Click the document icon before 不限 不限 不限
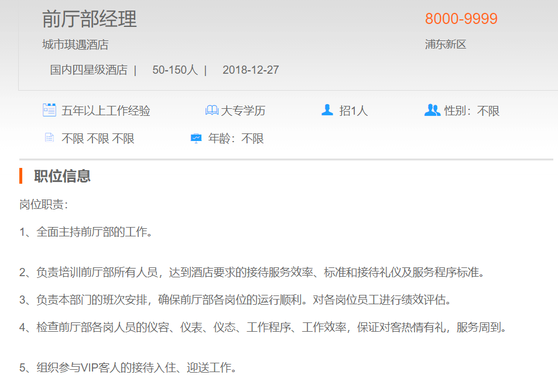The image size is (558, 392). tap(49, 138)
